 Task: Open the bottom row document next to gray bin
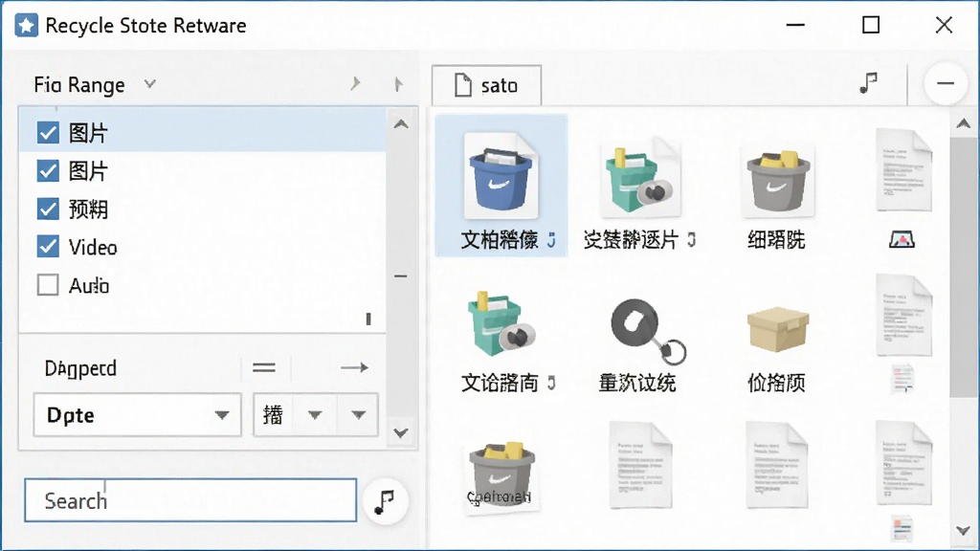click(x=640, y=466)
